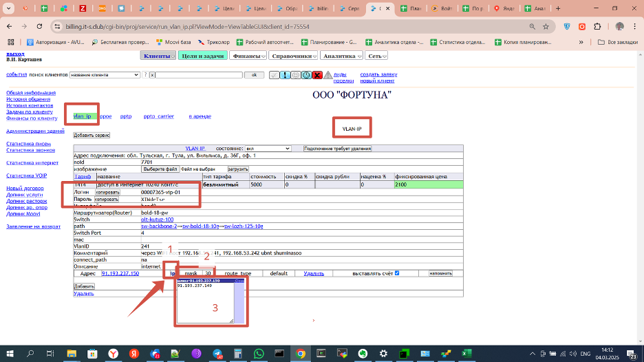Open the создать заявку link

(x=378, y=74)
